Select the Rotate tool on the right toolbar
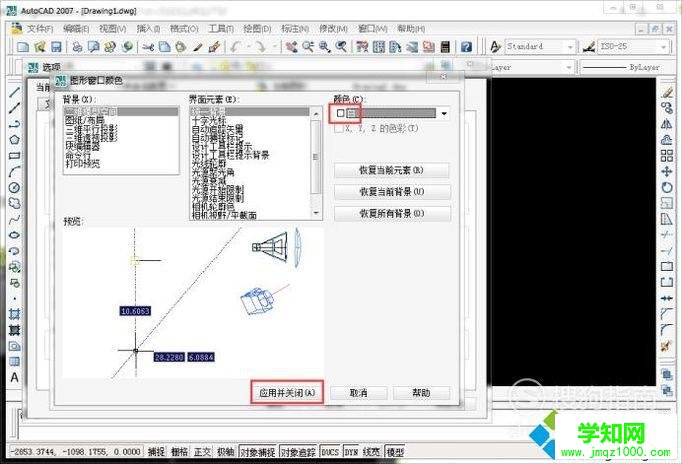The height and width of the screenshot is (464, 682). tap(666, 187)
